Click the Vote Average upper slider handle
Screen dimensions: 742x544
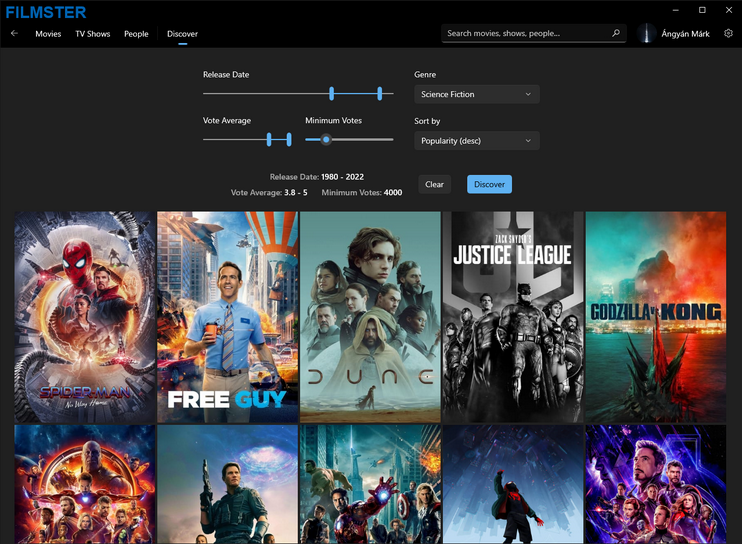click(289, 139)
